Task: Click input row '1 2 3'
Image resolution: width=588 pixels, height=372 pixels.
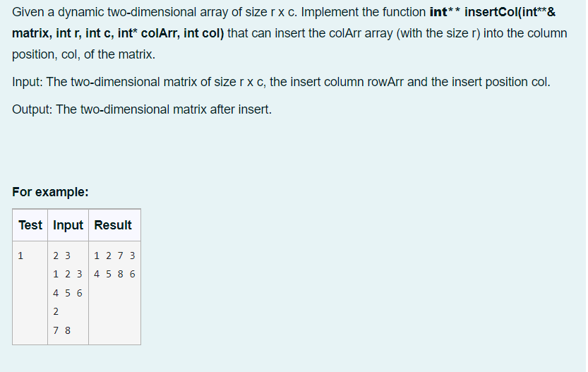Action: click(x=68, y=274)
